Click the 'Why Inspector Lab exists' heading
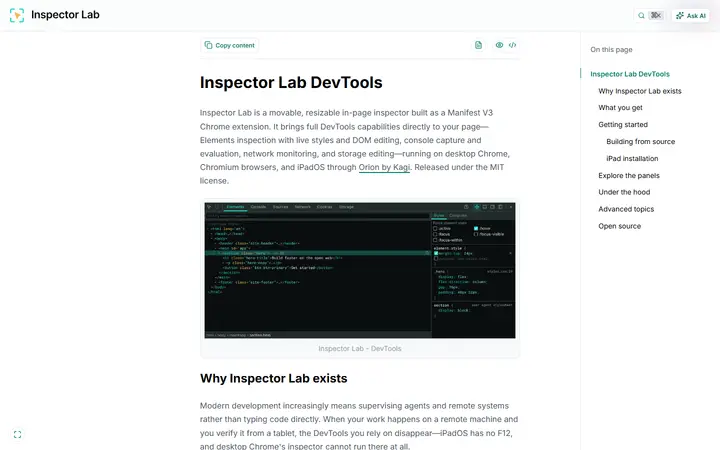 [274, 378]
